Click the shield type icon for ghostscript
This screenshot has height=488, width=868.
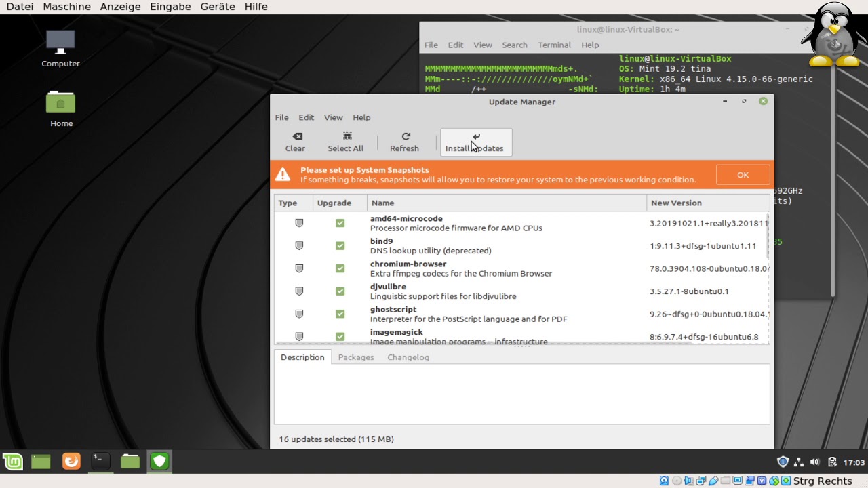[x=299, y=314]
